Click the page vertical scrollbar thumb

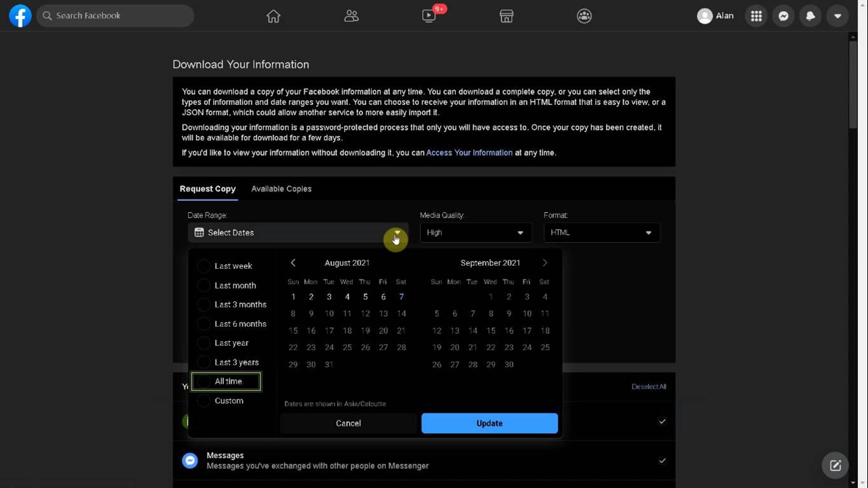(853, 85)
